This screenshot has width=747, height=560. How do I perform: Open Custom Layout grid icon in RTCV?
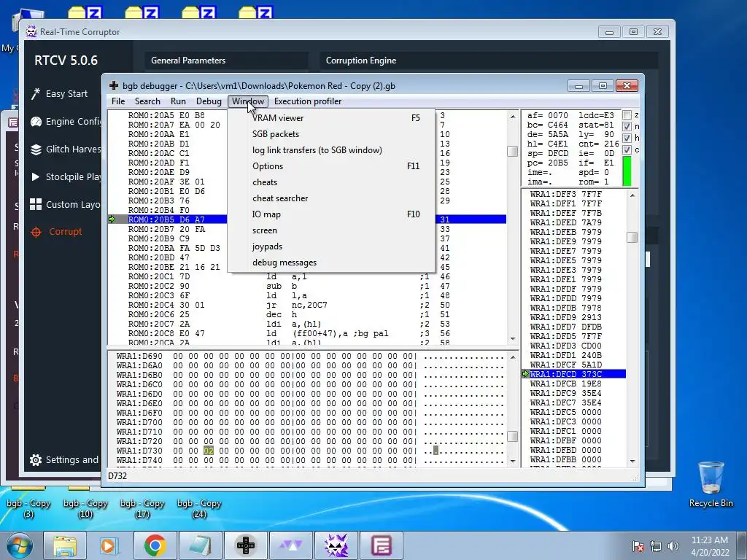pos(36,204)
